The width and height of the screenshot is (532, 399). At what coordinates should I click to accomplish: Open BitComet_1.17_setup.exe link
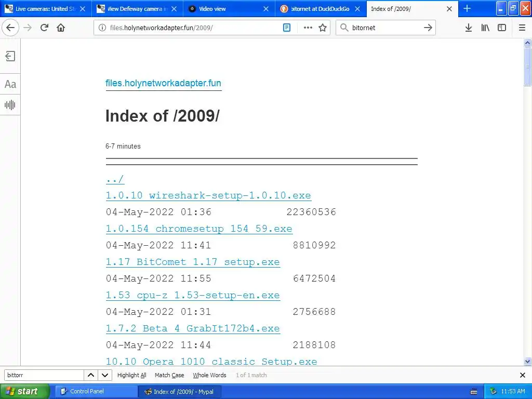193,262
